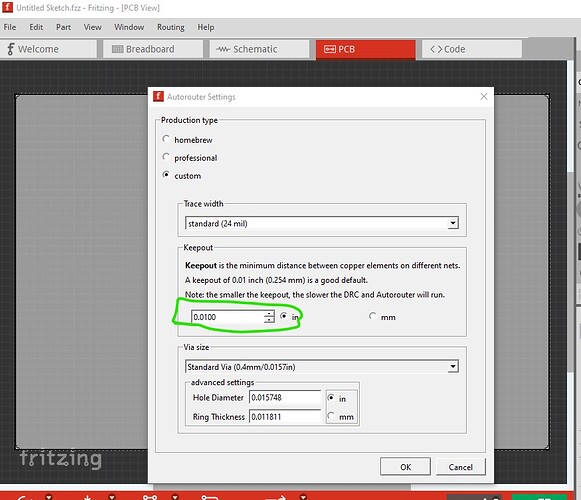Switch to the PCB tab
The height and width of the screenshot is (500, 581).
tap(365, 49)
